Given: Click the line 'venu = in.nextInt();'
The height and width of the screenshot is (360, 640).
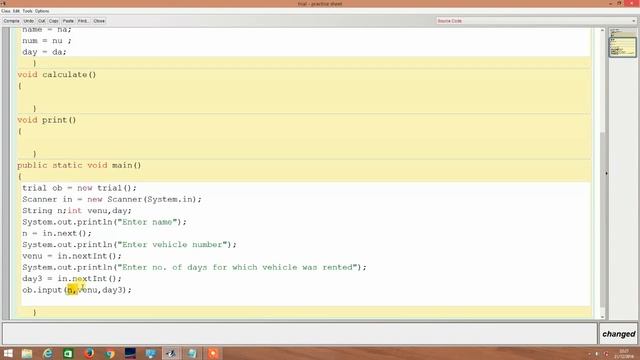Looking at the screenshot, I should [x=72, y=256].
